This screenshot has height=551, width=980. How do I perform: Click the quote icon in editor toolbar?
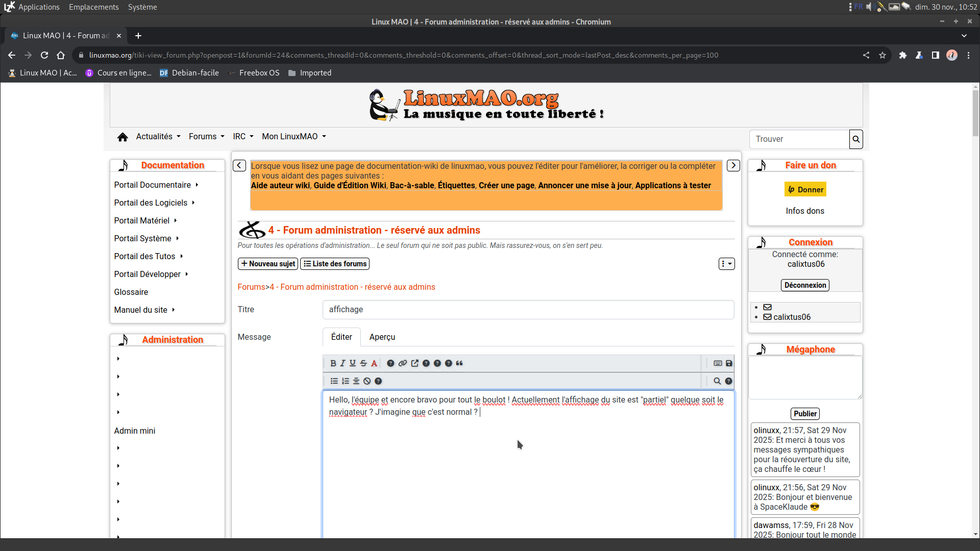pos(459,363)
